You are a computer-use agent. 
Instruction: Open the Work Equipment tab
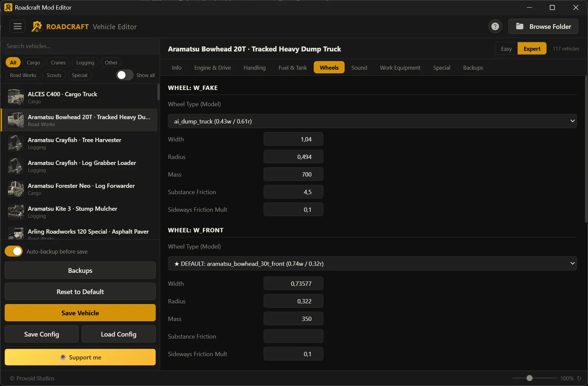point(400,67)
